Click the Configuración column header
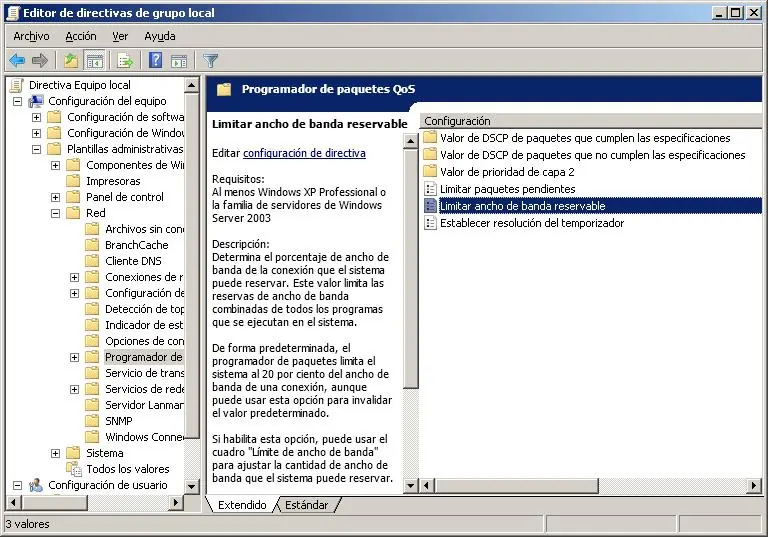The image size is (768, 537). pyautogui.click(x=591, y=121)
